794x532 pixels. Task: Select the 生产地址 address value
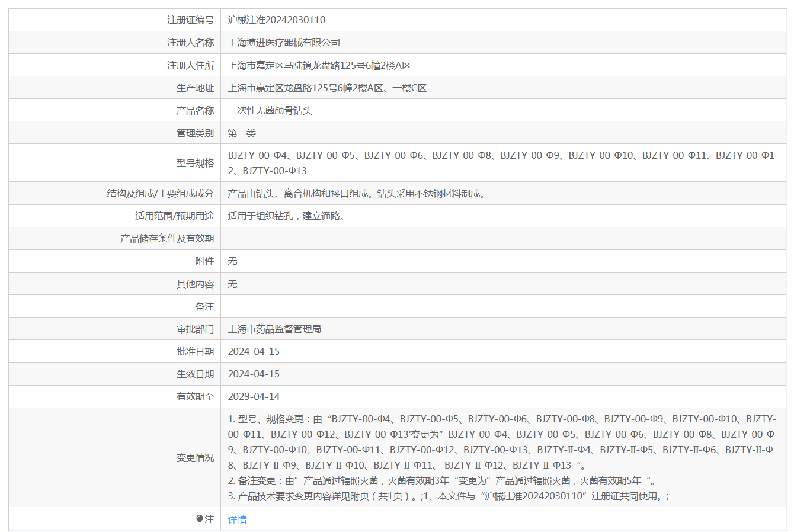click(x=327, y=88)
